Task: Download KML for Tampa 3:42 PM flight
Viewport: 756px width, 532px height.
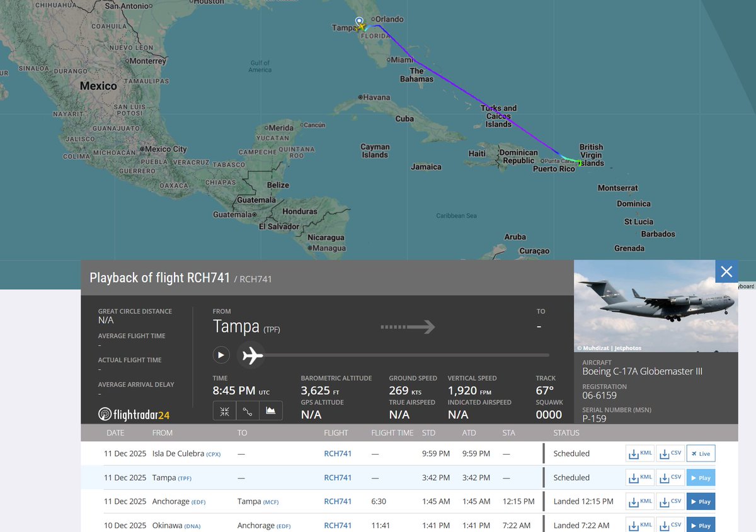Action: pos(639,478)
